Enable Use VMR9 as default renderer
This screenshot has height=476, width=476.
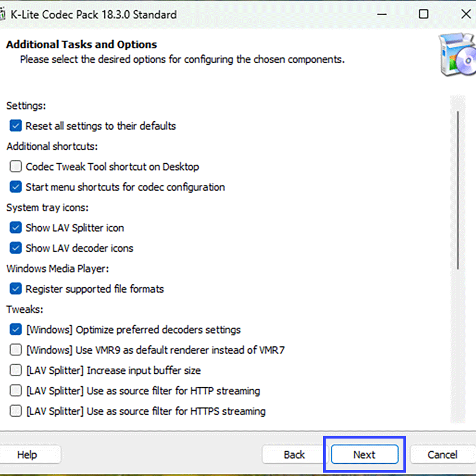coord(16,350)
